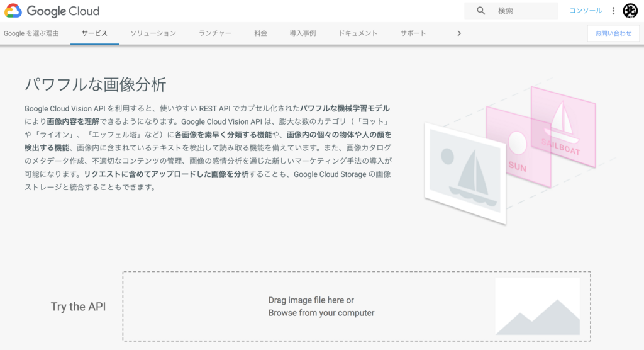Focus the 検索 search field
This screenshot has width=644, height=350.
pos(511,11)
